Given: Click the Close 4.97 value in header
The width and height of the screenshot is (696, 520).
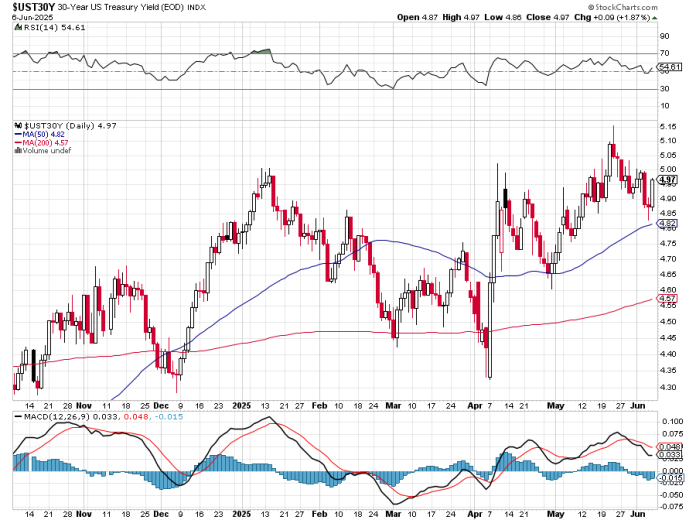Looking at the screenshot, I should coord(567,17).
